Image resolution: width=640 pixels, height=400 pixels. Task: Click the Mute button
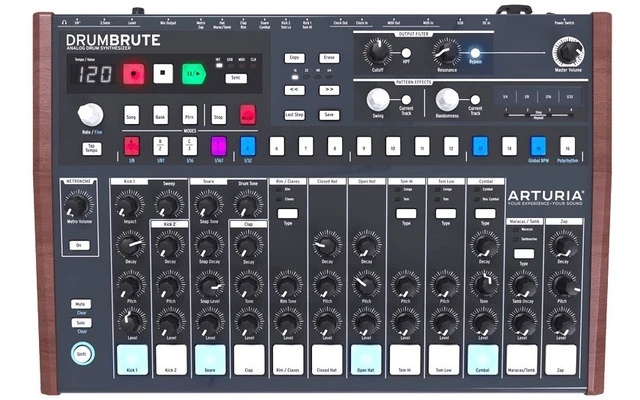[x=81, y=304]
